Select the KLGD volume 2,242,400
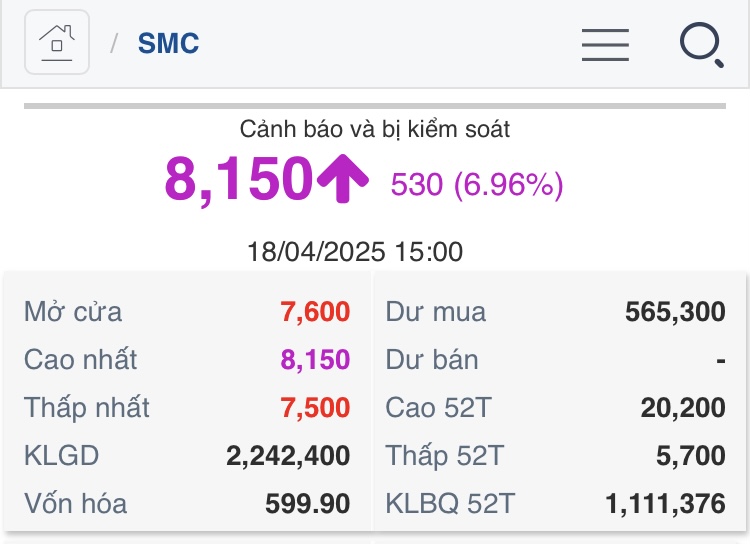Viewport: 750px width, 544px height. pyautogui.click(x=288, y=456)
